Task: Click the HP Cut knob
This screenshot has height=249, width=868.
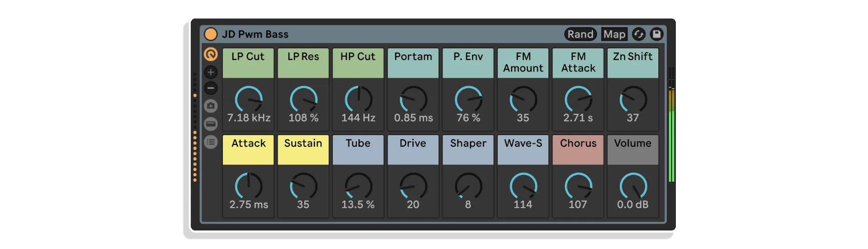Action: coord(359,99)
